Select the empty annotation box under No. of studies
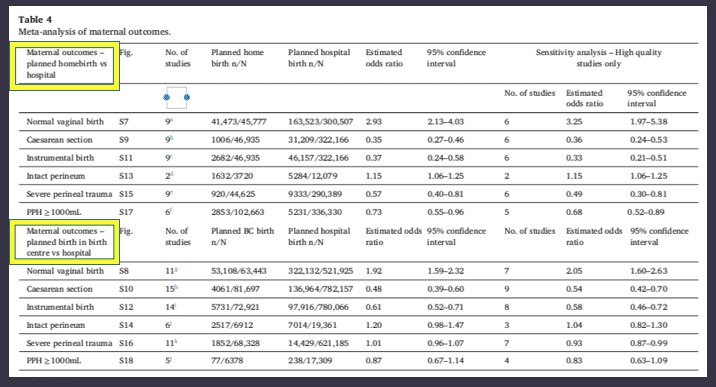 click(177, 98)
